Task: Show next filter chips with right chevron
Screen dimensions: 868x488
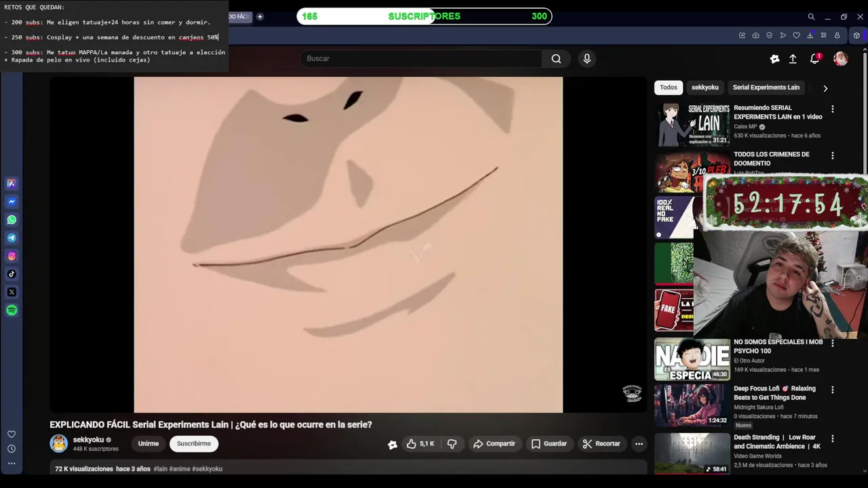Action: coord(825,88)
